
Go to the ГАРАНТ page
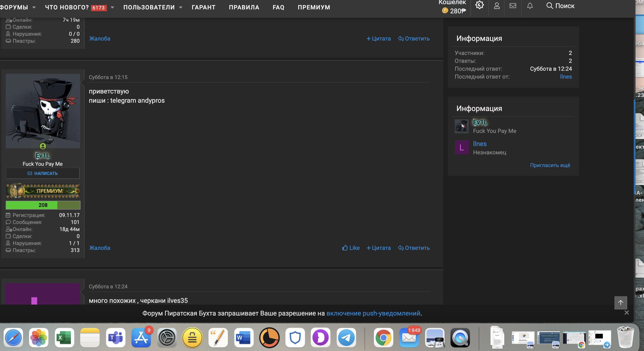(x=204, y=7)
